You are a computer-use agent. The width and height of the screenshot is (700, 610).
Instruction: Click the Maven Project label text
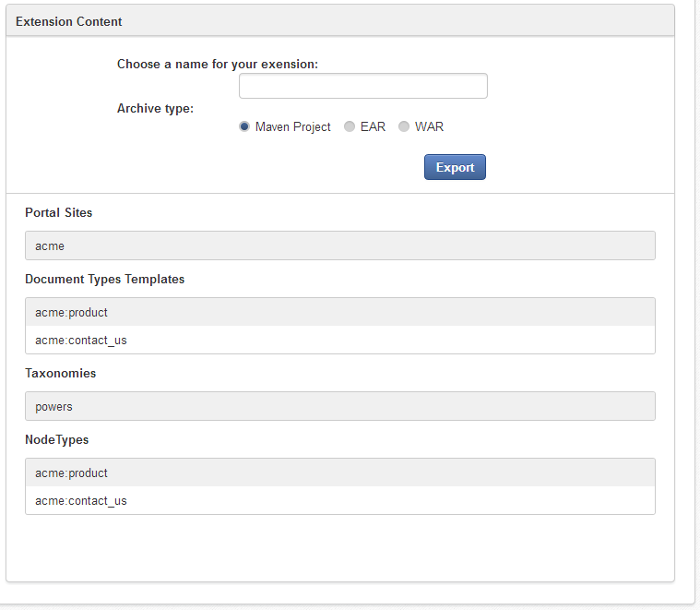[x=293, y=126]
